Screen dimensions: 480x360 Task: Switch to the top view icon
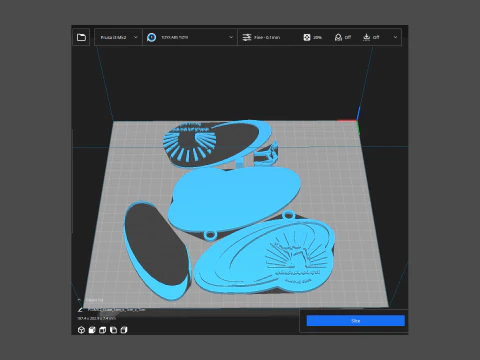click(x=103, y=330)
